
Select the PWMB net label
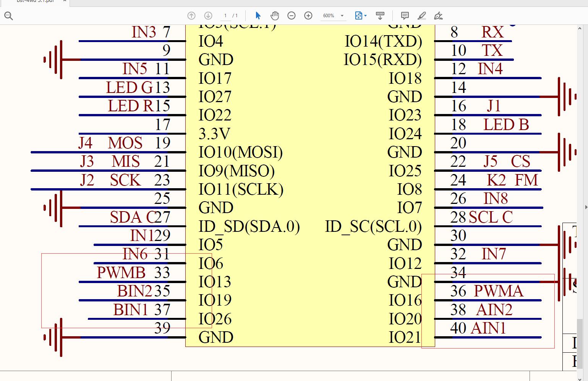pos(121,273)
